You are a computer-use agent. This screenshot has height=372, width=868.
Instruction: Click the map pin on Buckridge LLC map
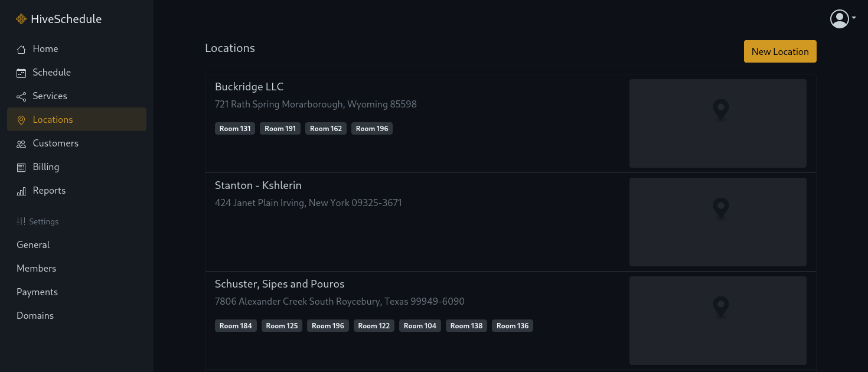click(x=720, y=109)
